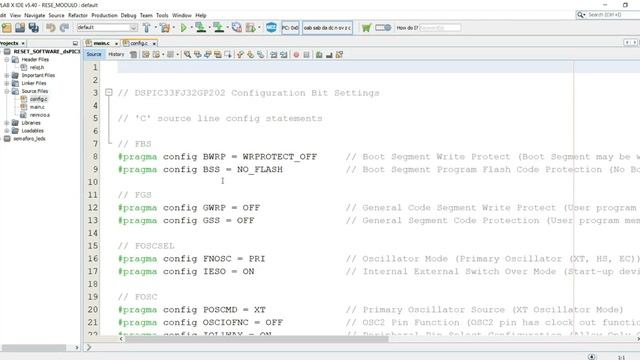Image resolution: width=640 pixels, height=360 pixels.
Task: Open the Tools menu
Action: tap(162, 15)
